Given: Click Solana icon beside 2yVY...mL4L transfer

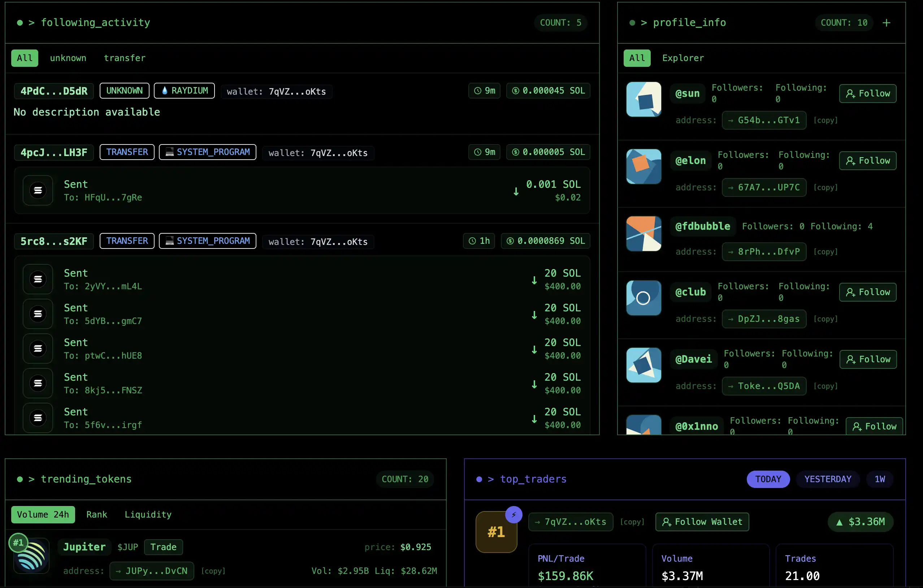Looking at the screenshot, I should (38, 279).
